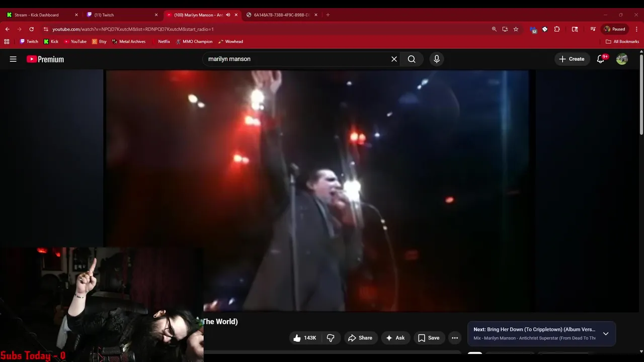The width and height of the screenshot is (644, 362).
Task: Open the tab search side panel icon
Action: coord(575,29)
